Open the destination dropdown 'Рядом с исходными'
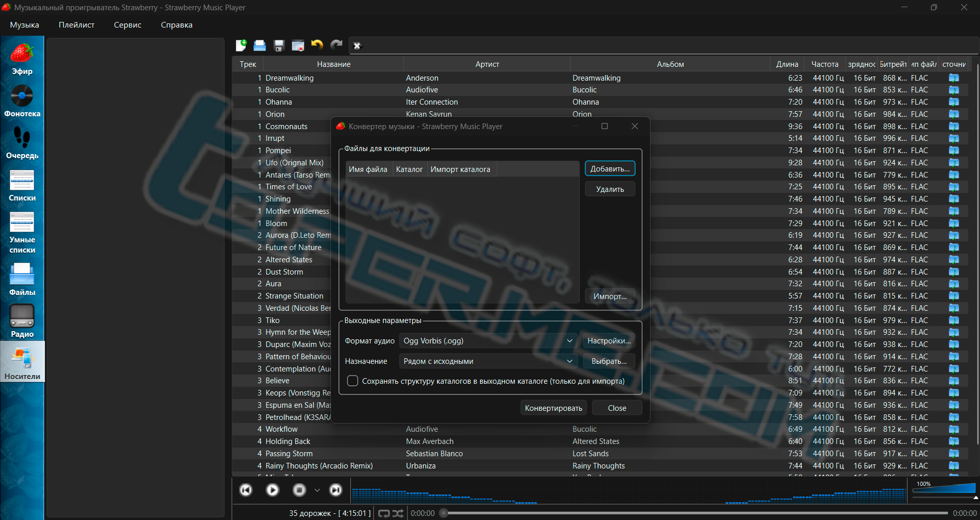This screenshot has width=980, height=520. click(488, 361)
